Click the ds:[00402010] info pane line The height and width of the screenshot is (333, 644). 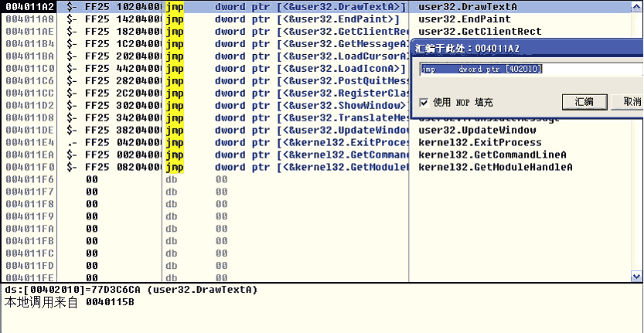(131, 290)
